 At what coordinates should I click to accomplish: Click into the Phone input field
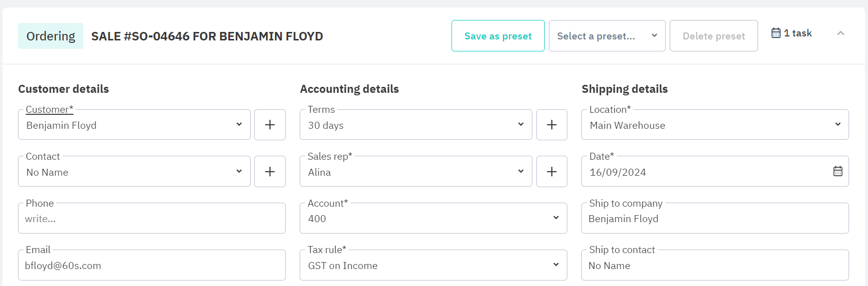point(151,219)
